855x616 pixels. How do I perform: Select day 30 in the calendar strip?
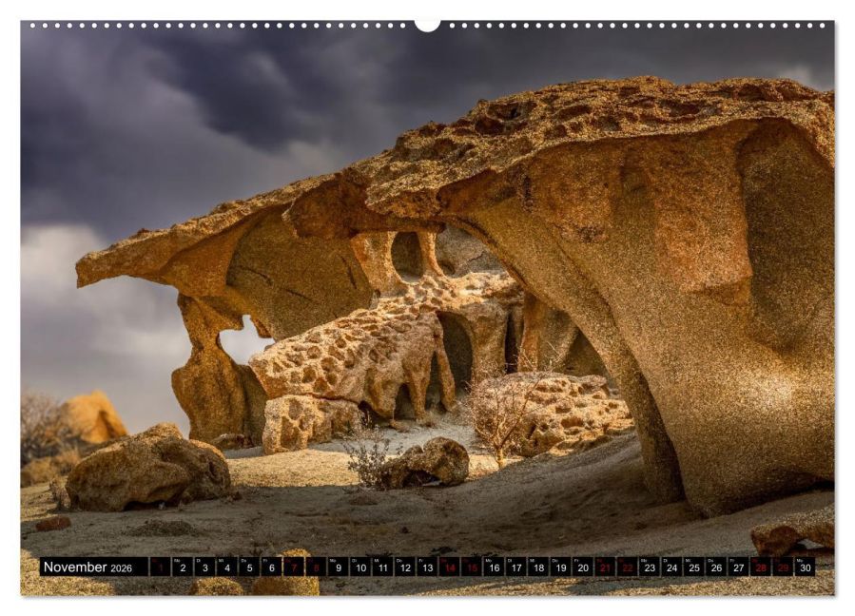point(805,568)
